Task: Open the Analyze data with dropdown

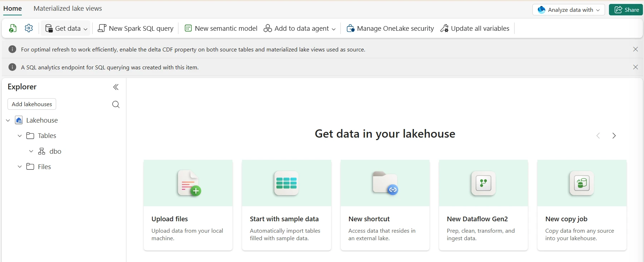Action: (569, 10)
